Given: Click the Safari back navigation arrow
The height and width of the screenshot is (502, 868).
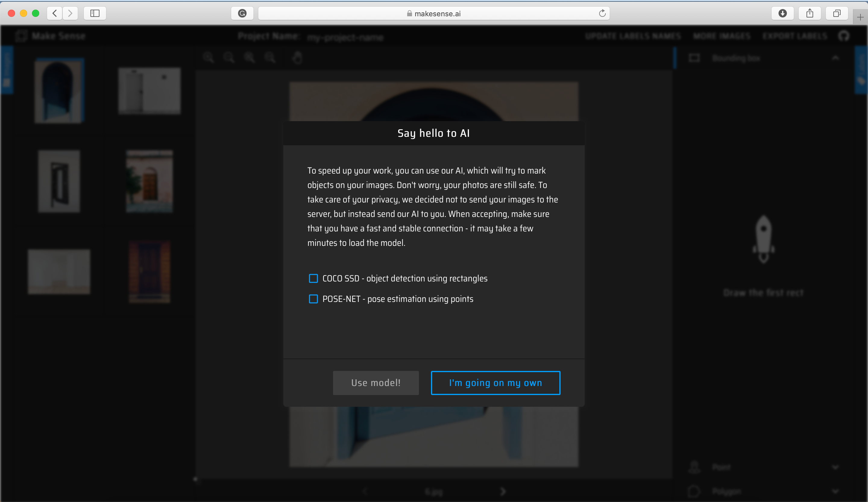Looking at the screenshot, I should pyautogui.click(x=55, y=14).
